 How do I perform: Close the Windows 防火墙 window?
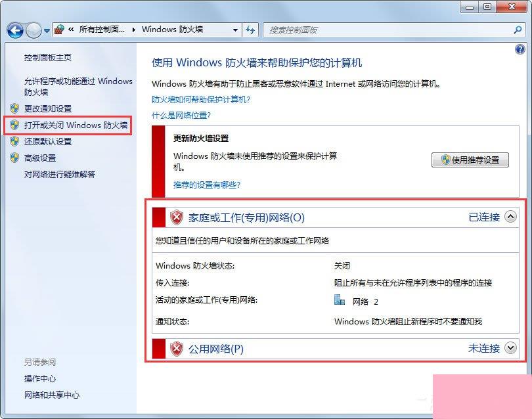pos(512,7)
